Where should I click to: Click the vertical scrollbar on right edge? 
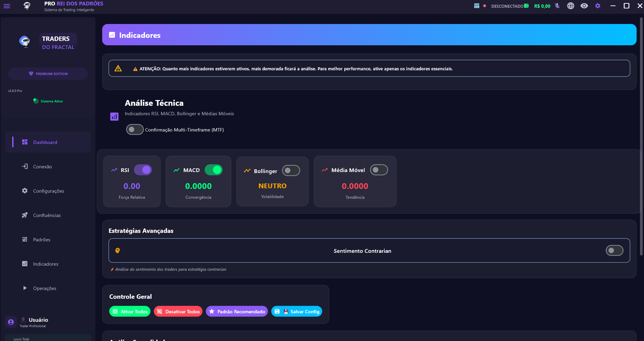click(x=641, y=135)
